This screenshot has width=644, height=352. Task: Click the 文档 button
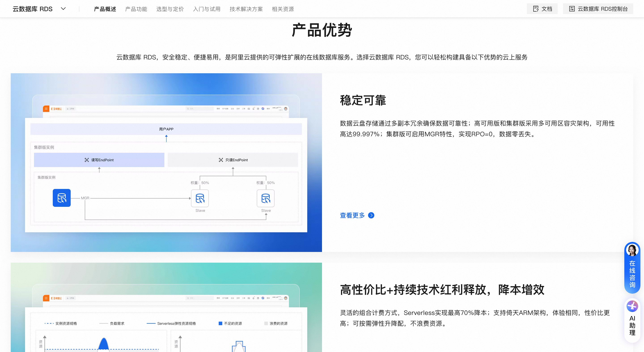pos(542,9)
